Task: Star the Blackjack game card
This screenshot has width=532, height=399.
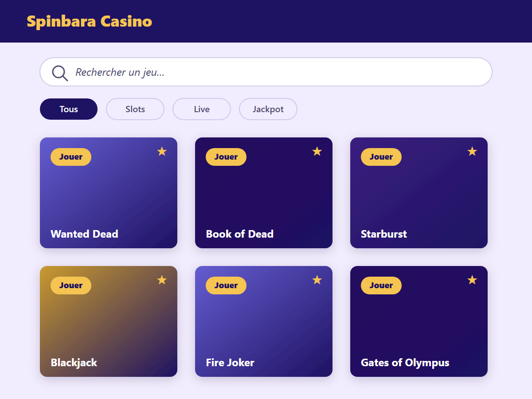Action: [x=162, y=280]
